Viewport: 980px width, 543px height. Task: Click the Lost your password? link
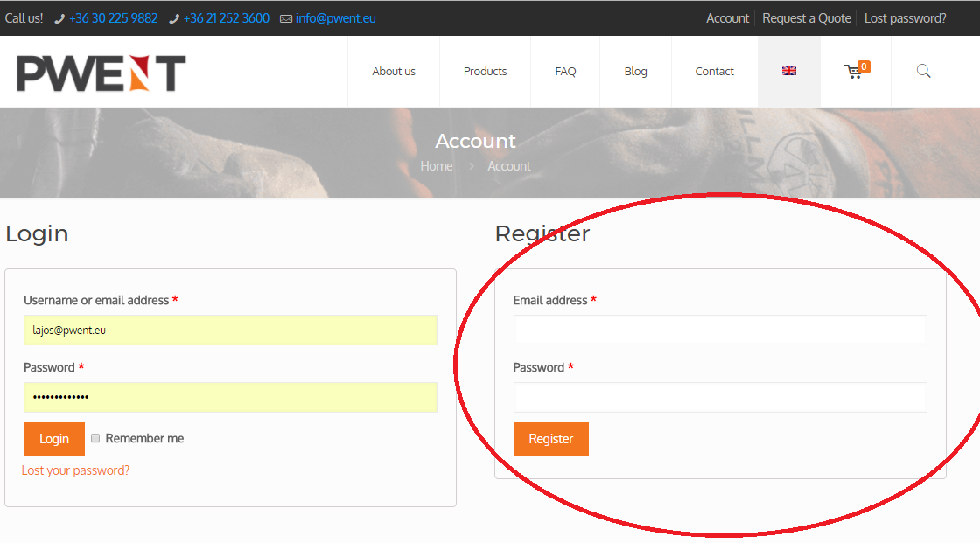75,470
